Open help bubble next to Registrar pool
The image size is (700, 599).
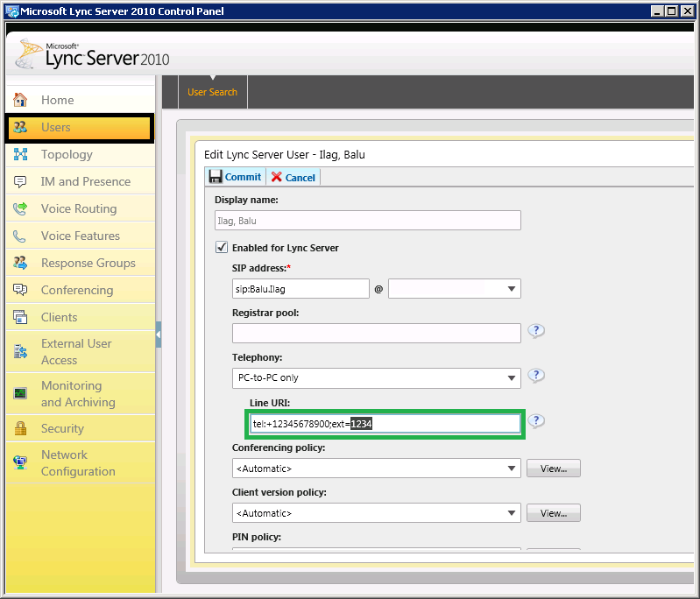536,331
